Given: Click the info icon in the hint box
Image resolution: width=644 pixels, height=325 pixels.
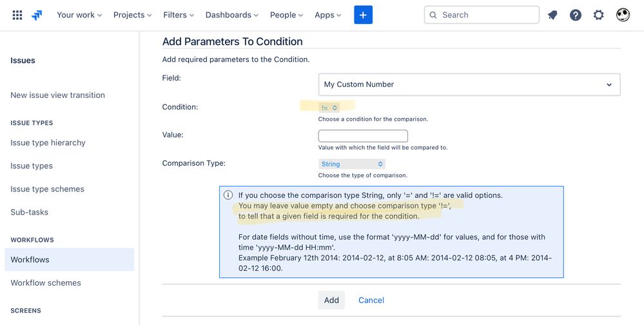Looking at the screenshot, I should (228, 195).
